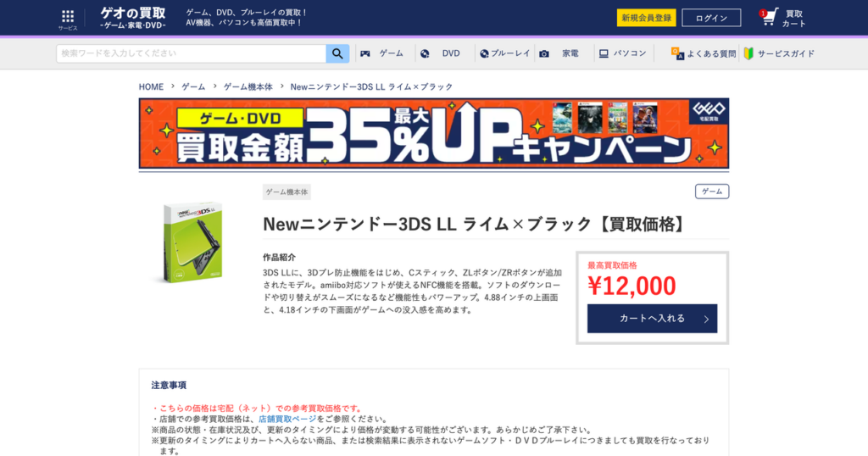Click the 最高買取価格 label

coord(612,265)
